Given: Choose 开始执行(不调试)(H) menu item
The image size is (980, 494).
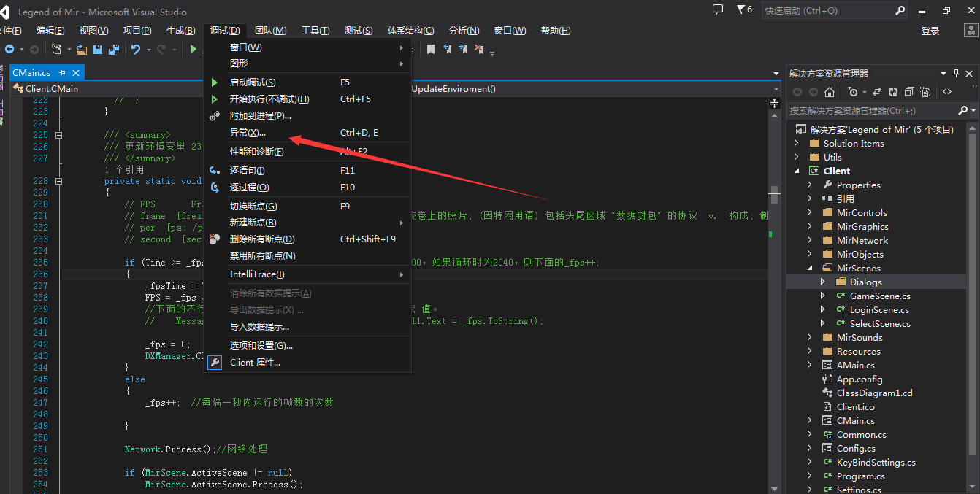Looking at the screenshot, I should 307,99.
